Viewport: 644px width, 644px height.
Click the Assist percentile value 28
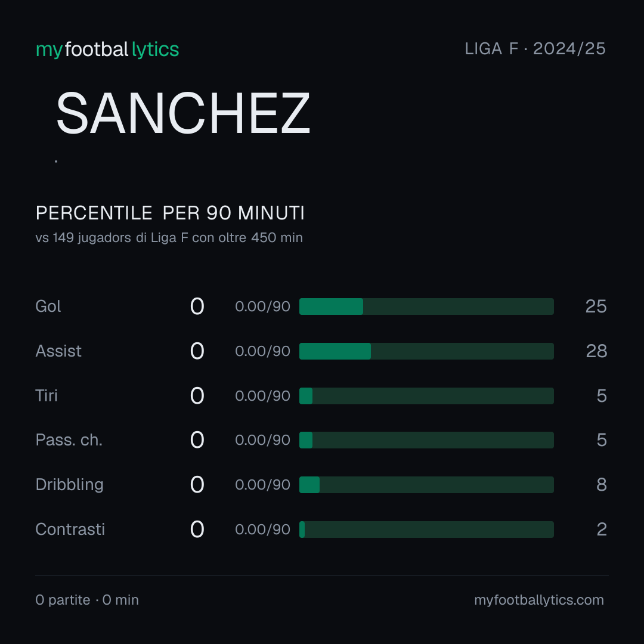[596, 351]
